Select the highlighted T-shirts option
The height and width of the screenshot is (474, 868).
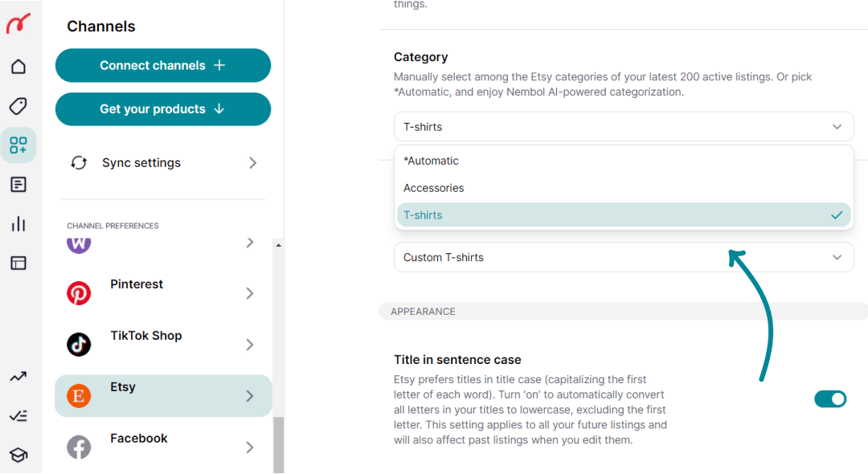(x=624, y=215)
